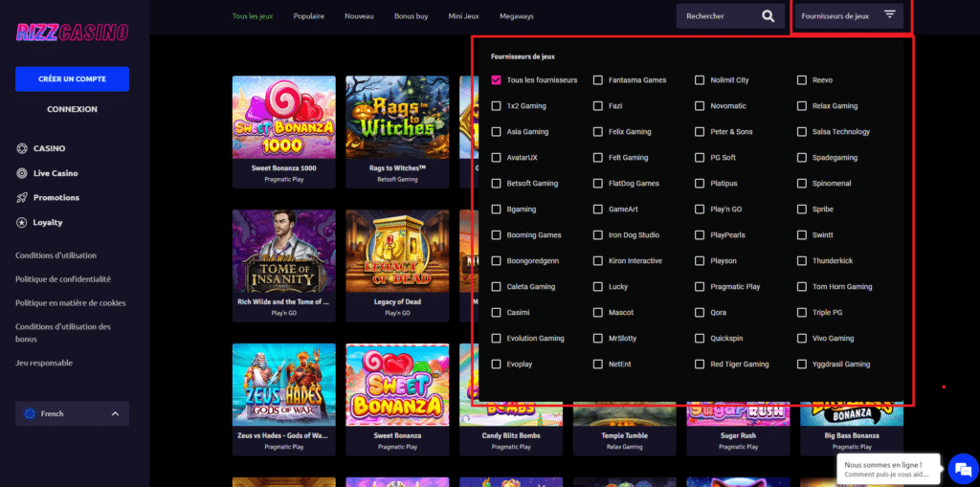
Task: Click the Temple Tumble game title
Action: coord(624,435)
